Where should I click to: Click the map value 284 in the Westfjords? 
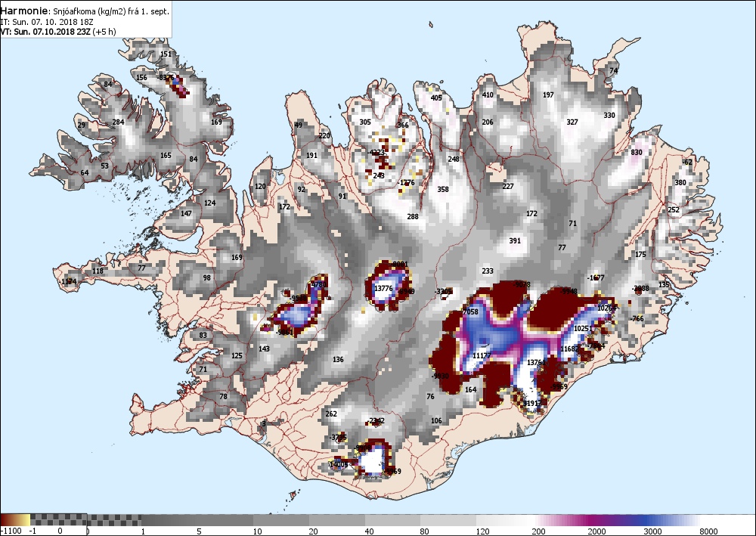point(119,122)
